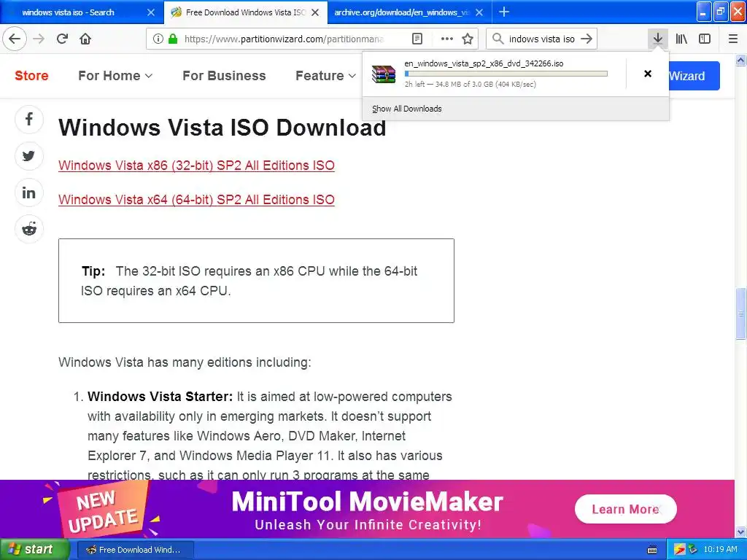Expand the Feature dropdown menu
Screen dimensions: 747x560
pos(326,76)
